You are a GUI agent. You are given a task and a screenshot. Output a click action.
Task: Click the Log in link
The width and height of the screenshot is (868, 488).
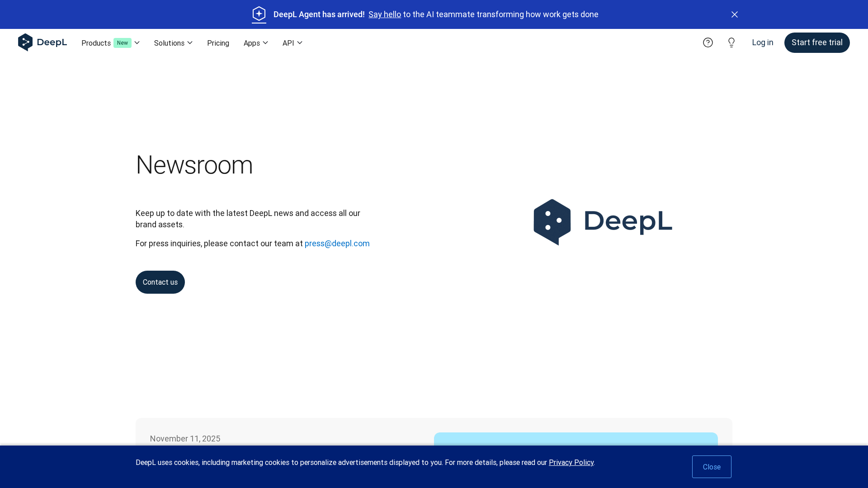[762, 42]
